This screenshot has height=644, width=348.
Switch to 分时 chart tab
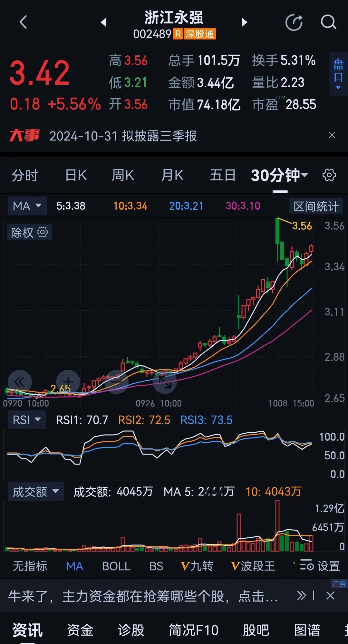[25, 176]
